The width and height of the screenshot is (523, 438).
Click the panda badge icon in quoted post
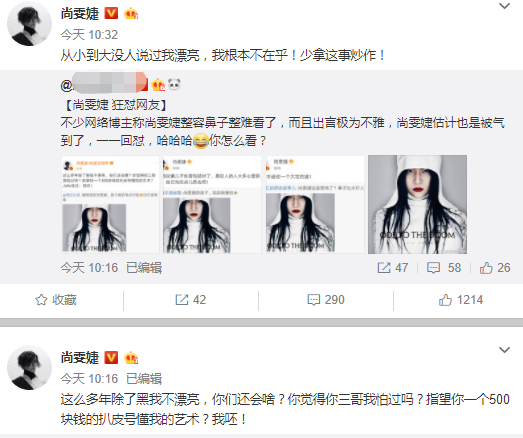pos(174,84)
